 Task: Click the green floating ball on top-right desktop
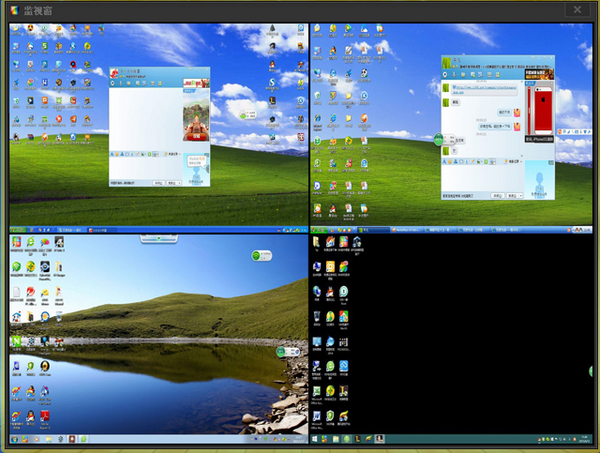pyautogui.click(x=439, y=139)
